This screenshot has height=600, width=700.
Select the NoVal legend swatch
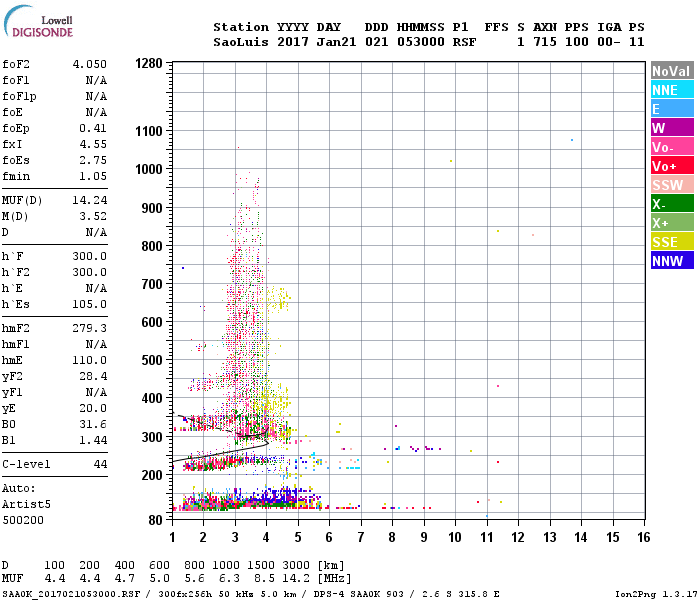tap(672, 71)
